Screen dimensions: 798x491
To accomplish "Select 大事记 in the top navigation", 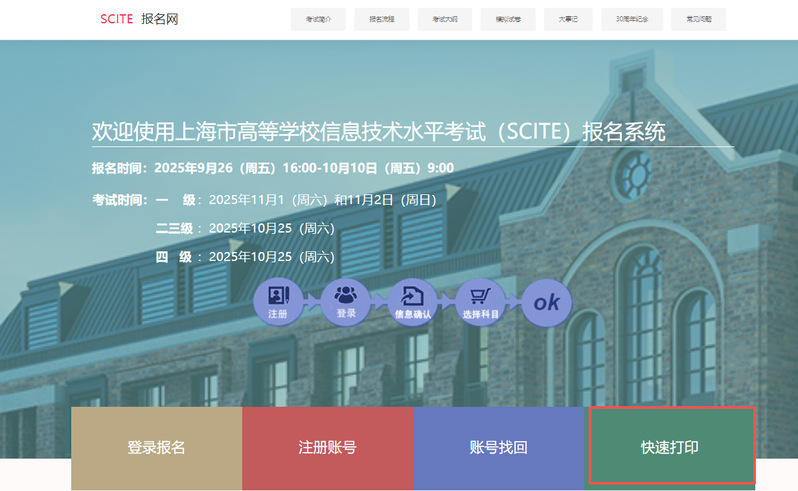I will pyautogui.click(x=568, y=19).
